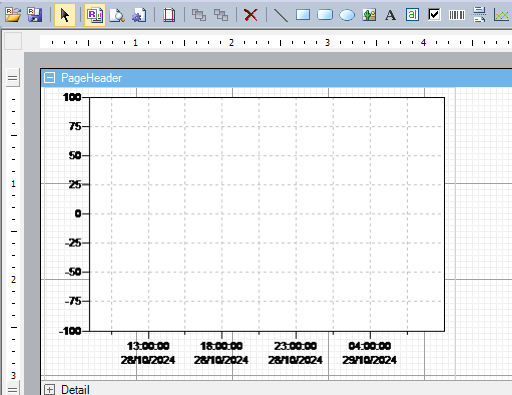Select the chart plot area in PageHeader
This screenshot has width=512, height=395.
point(267,214)
